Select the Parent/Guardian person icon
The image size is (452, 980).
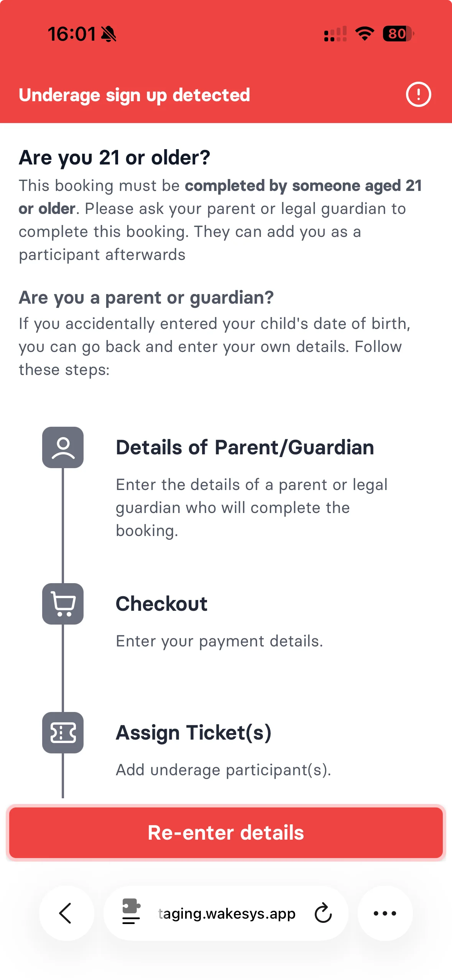(x=63, y=448)
